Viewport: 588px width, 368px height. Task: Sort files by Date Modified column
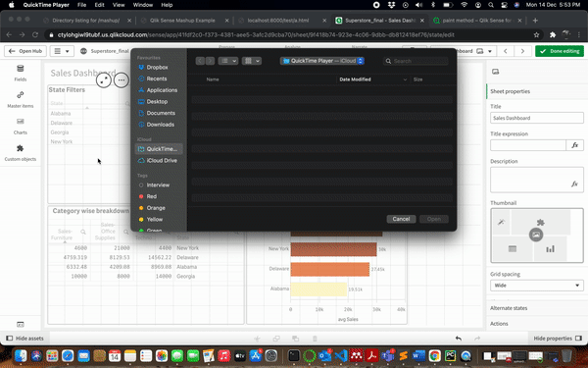pos(355,79)
